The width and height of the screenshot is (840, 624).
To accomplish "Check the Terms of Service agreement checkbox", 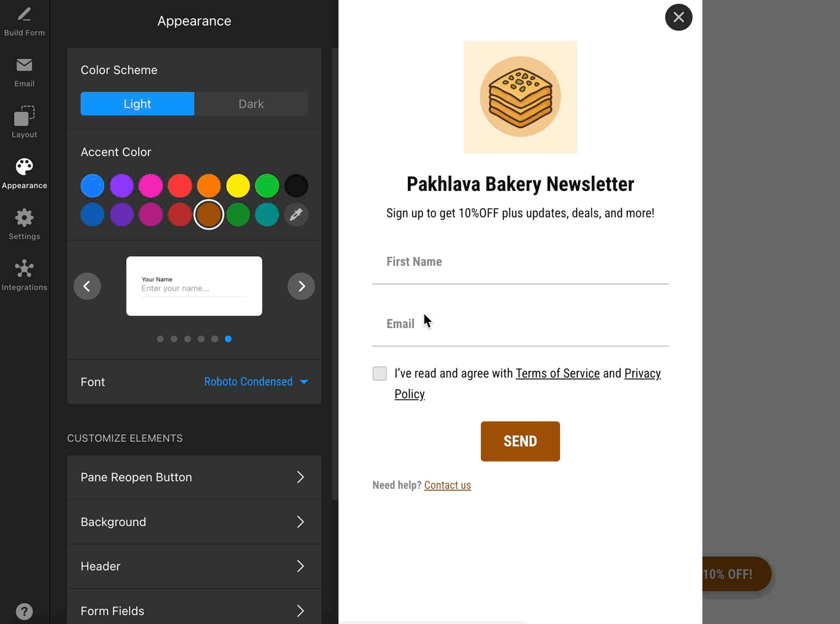I will 380,374.
